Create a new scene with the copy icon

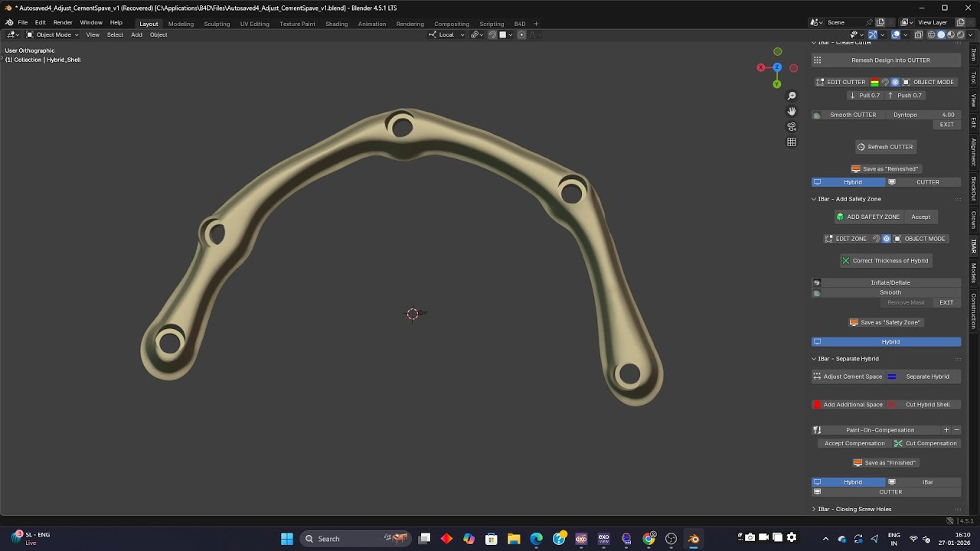(880, 23)
